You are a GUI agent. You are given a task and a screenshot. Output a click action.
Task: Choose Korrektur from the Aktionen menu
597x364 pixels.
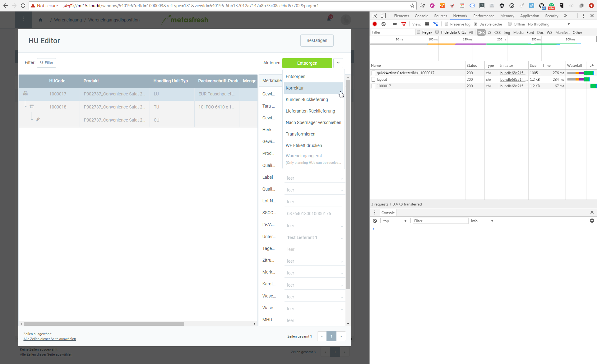tap(295, 88)
